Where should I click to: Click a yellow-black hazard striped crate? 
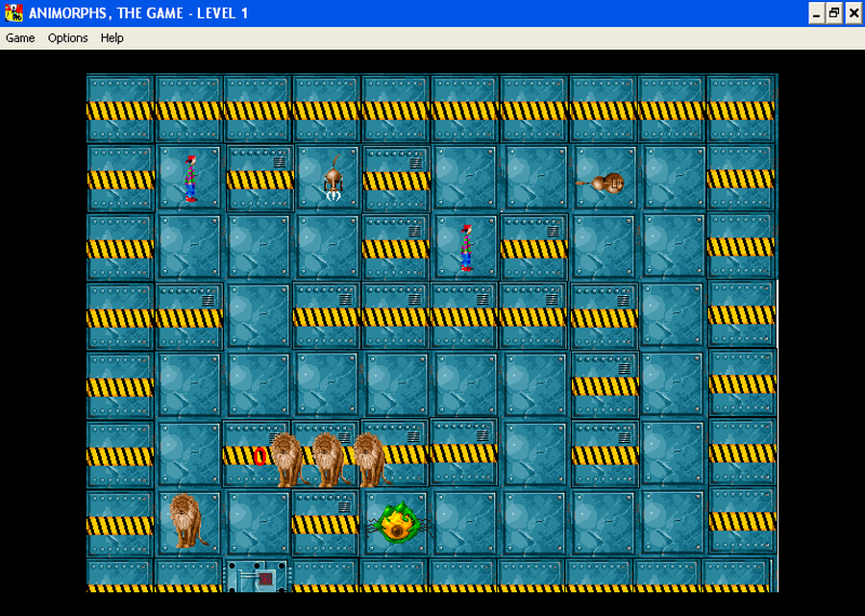coord(118,109)
